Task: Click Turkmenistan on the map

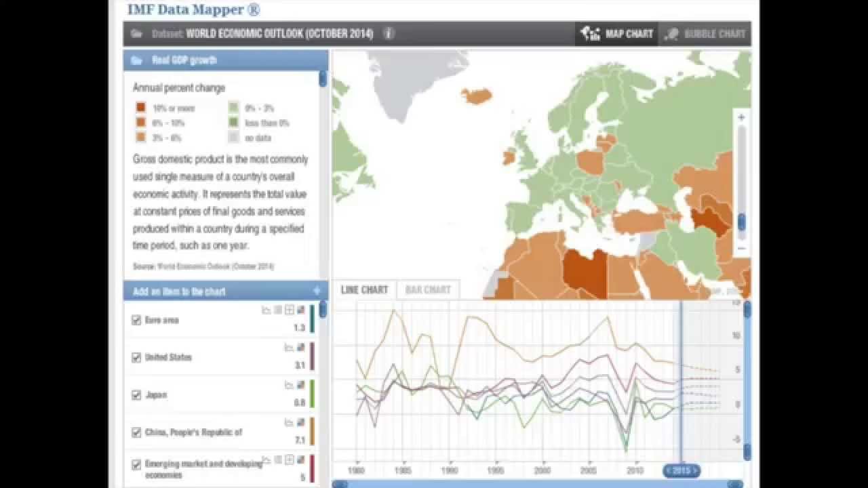Action: point(709,220)
